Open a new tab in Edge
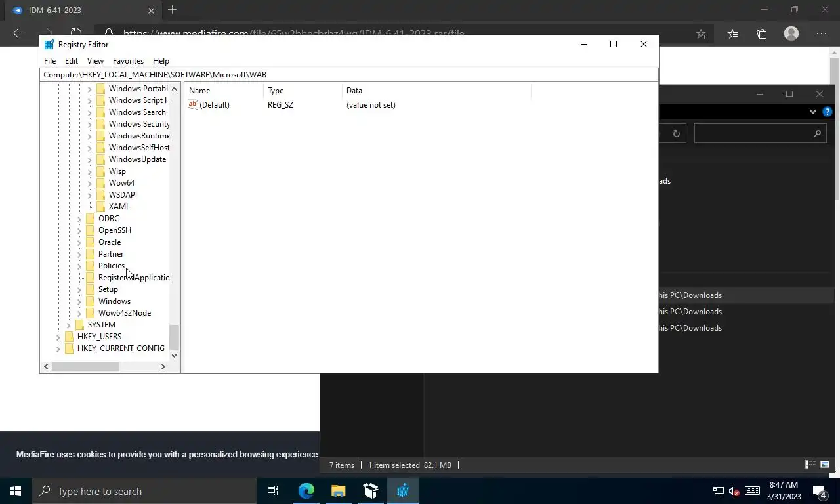Viewport: 840px width, 504px height. pyautogui.click(x=172, y=10)
